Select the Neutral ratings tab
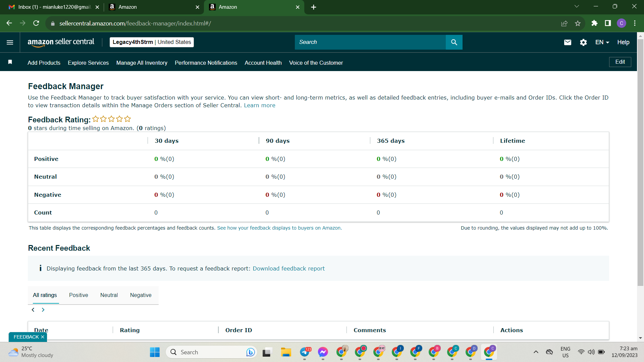 point(109,295)
